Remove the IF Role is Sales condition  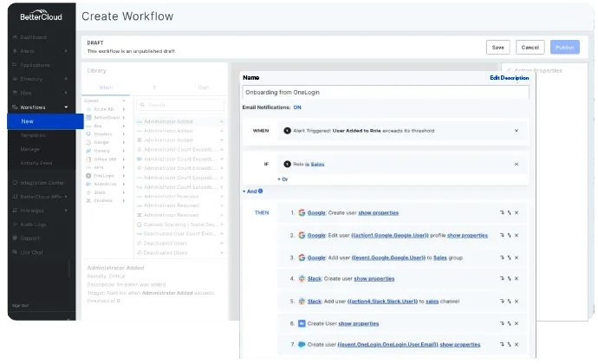coord(517,164)
